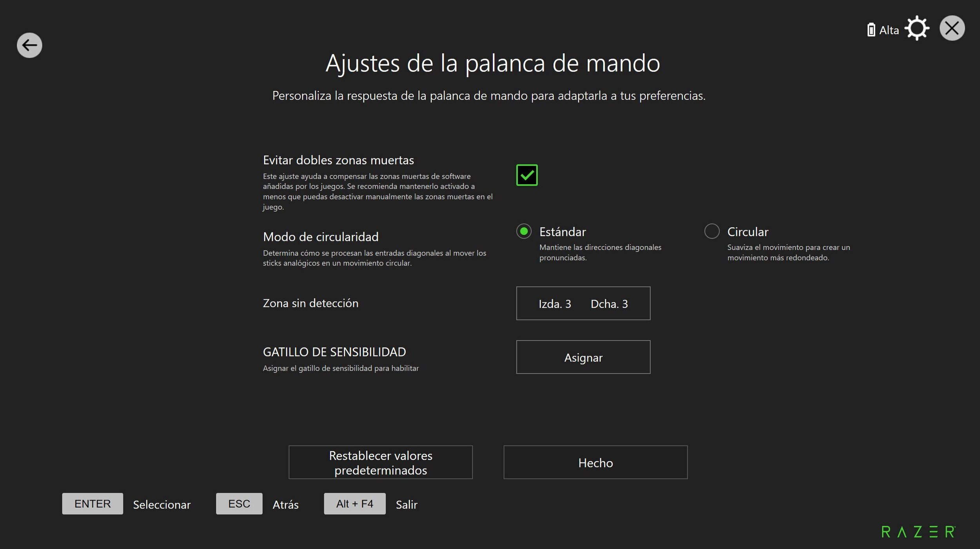Image resolution: width=980 pixels, height=549 pixels.
Task: Click the Alt + F4 key hint
Action: (355, 504)
